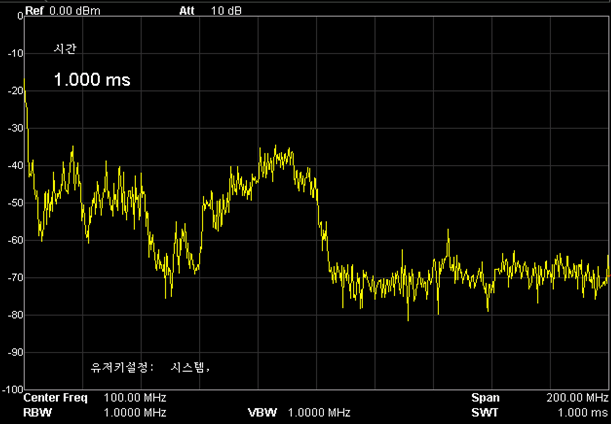Viewport: 611px width, 424px height.
Task: Click the 1.000 ms time value
Action: (x=92, y=80)
